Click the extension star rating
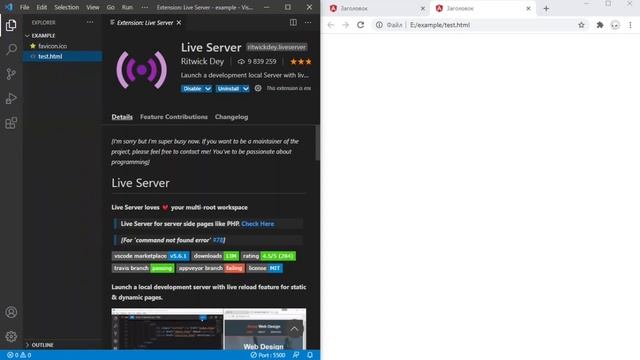This screenshot has height=360, width=640. 301,62
